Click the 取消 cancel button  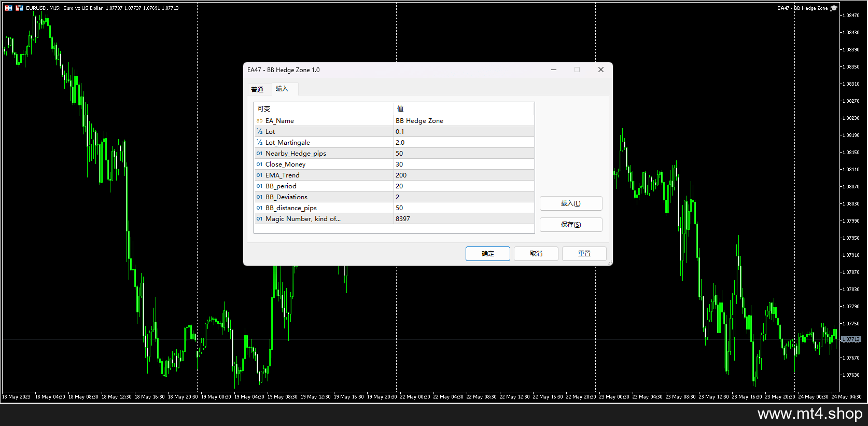coord(536,254)
